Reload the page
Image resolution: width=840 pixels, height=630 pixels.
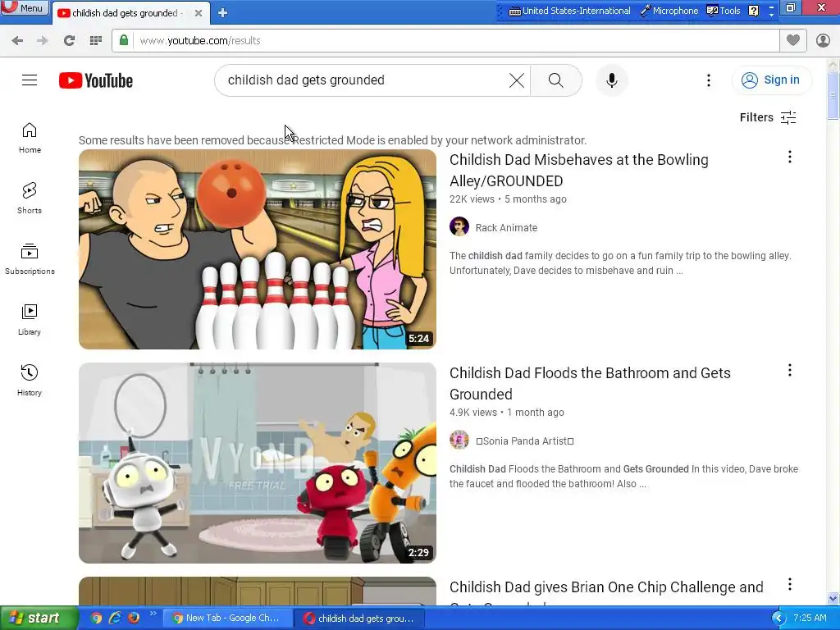coord(69,41)
